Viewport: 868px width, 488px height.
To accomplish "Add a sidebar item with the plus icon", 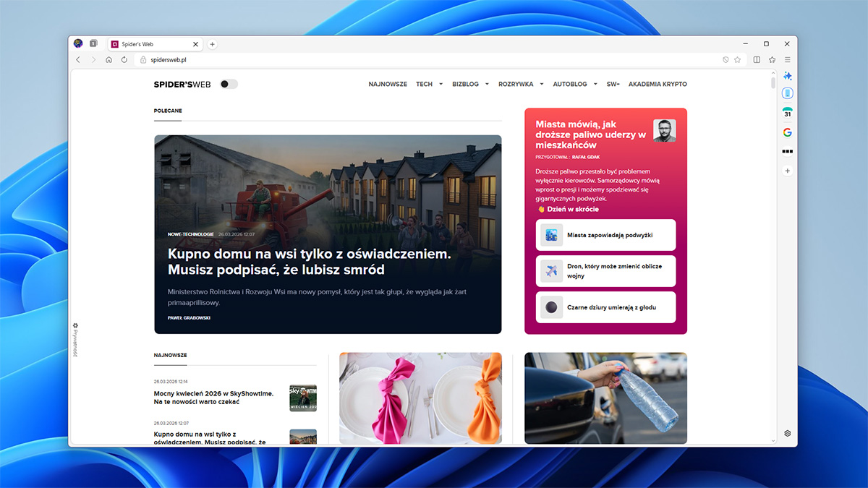I will 787,171.
